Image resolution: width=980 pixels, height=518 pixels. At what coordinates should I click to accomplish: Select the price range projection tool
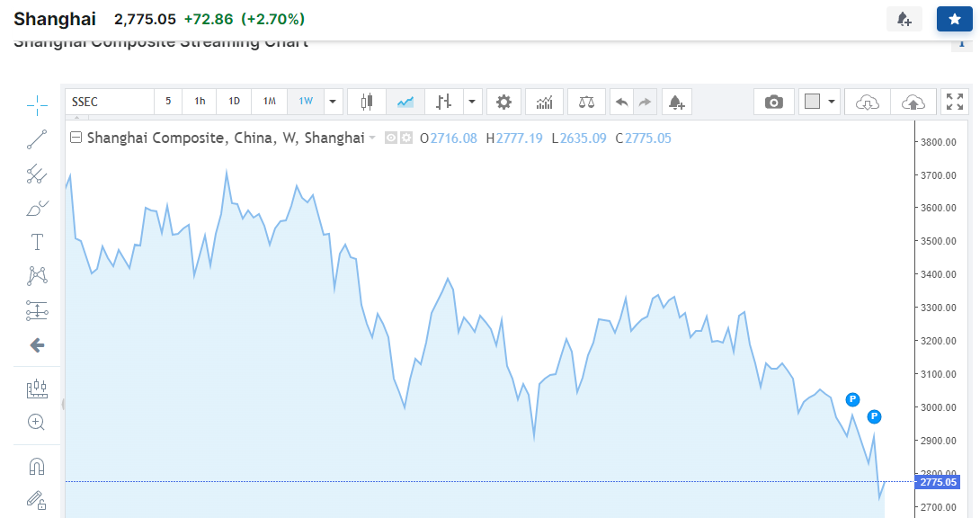(x=37, y=310)
